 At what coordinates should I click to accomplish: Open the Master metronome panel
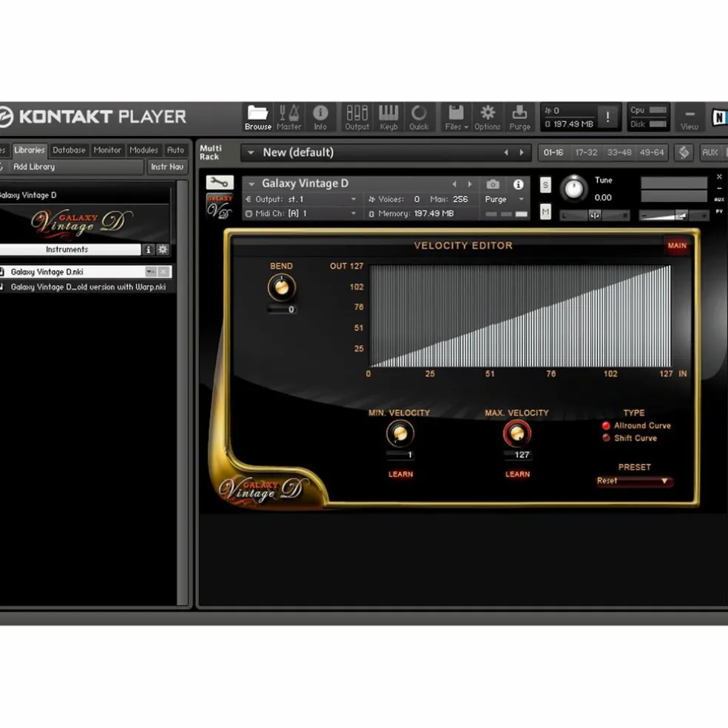click(289, 117)
